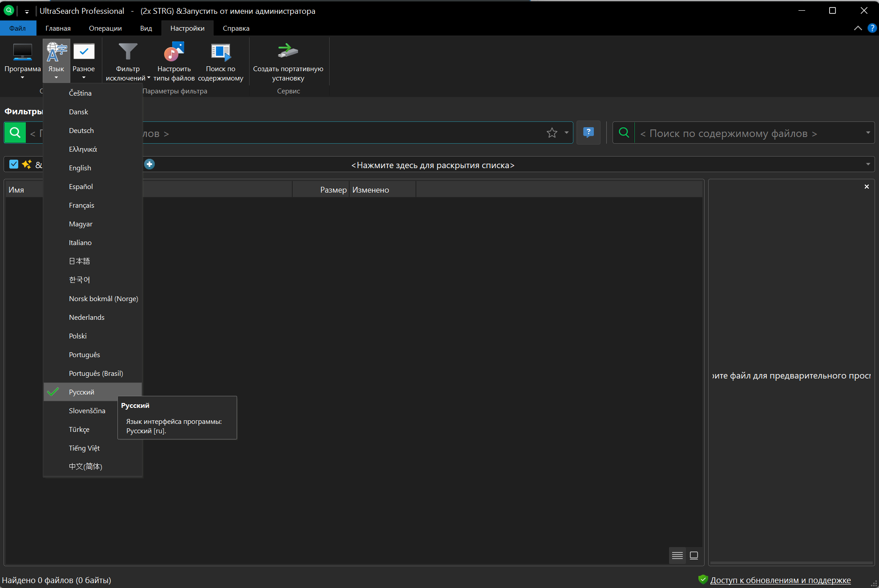Viewport: 879px width, 588px height.
Task: Select Français language
Action: pyautogui.click(x=93, y=205)
